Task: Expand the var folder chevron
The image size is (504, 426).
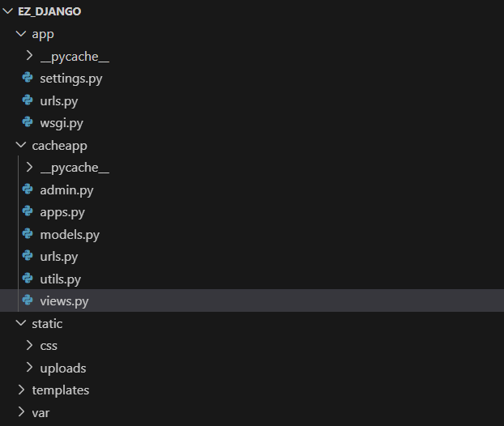Action: 21,412
